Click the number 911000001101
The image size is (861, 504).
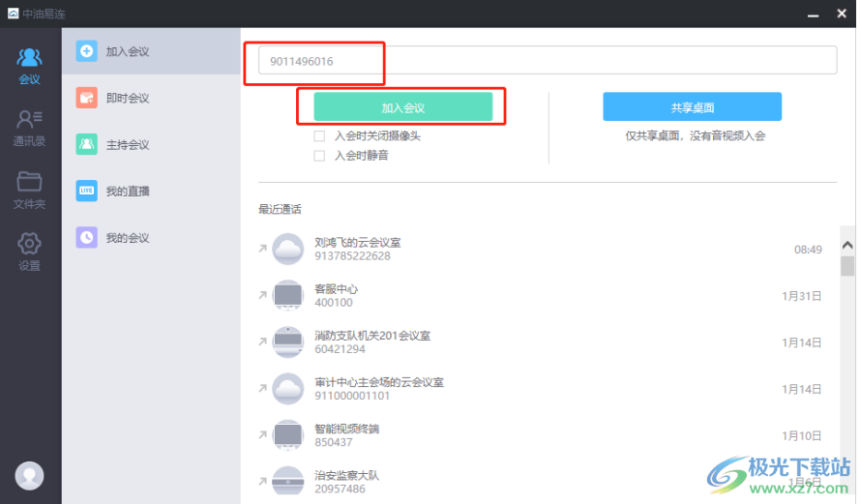tap(352, 396)
